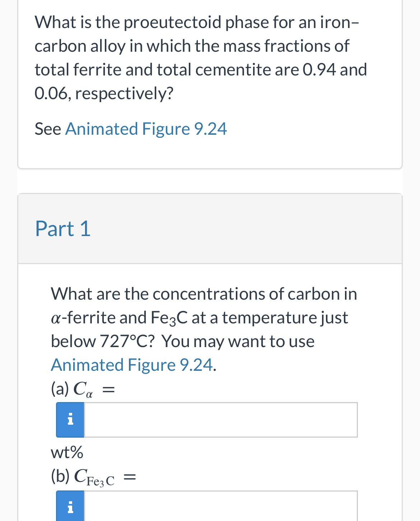420x521 pixels.
Task: Open Animated Figure 9.24 link after "See"
Action: click(146, 129)
